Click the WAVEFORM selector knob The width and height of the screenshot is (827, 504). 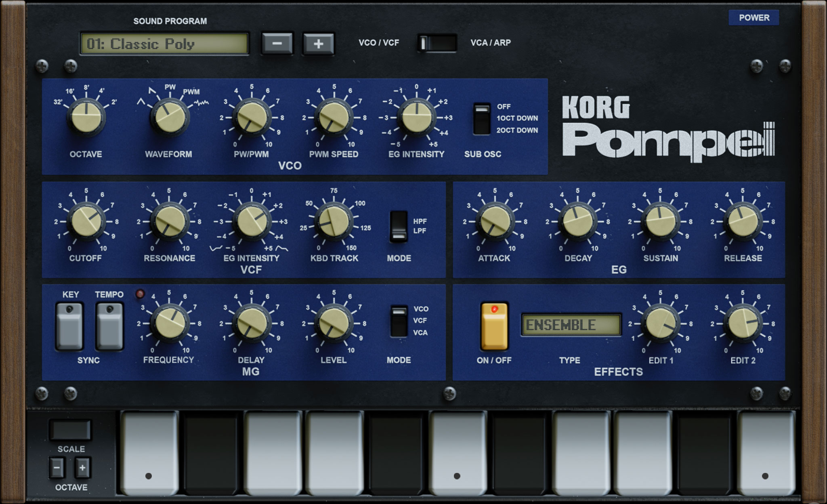point(170,118)
